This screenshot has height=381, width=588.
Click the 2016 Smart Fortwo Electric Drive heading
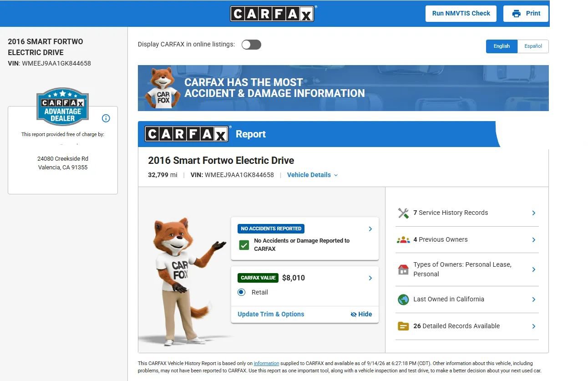[221, 160]
